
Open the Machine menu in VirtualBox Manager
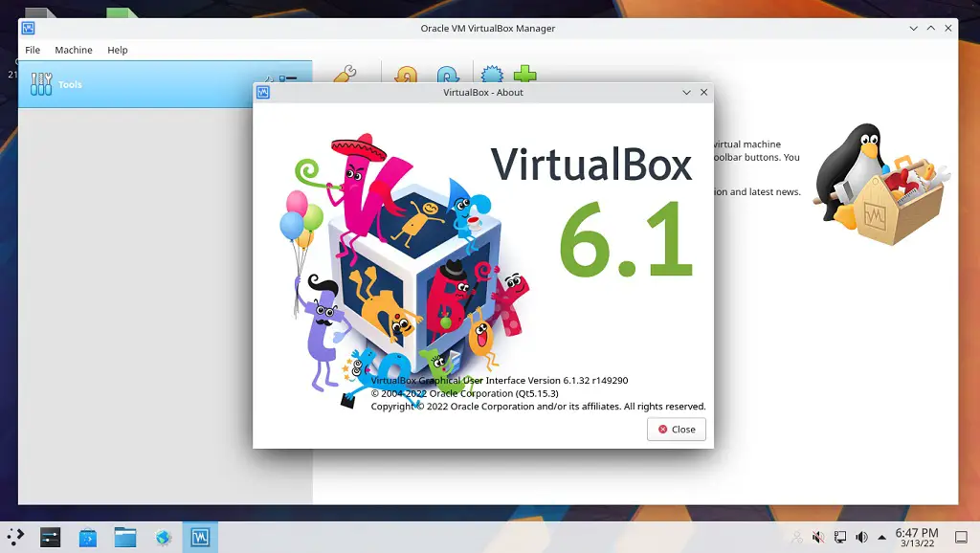point(74,50)
